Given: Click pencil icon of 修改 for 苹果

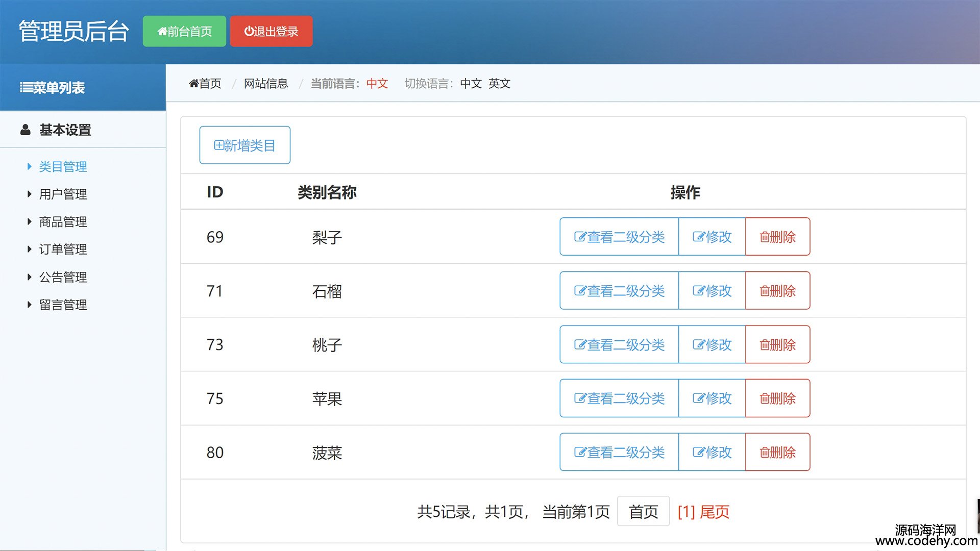Looking at the screenshot, I should coord(698,398).
